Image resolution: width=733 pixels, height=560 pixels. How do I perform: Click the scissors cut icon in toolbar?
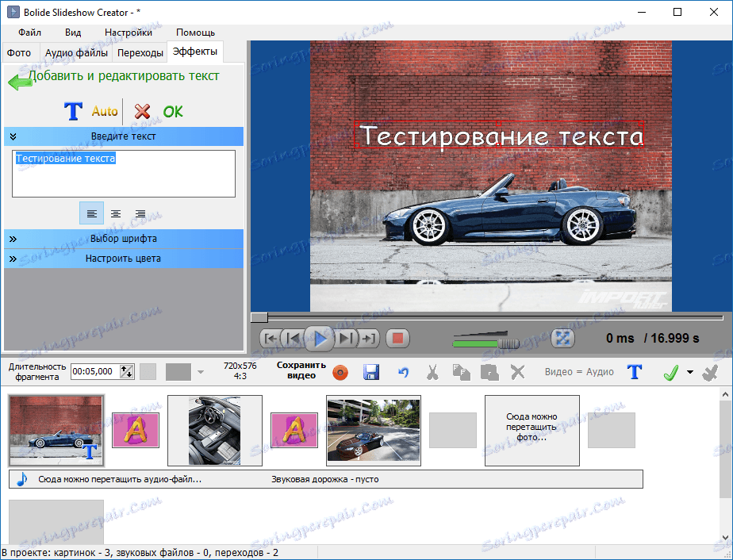(x=432, y=372)
